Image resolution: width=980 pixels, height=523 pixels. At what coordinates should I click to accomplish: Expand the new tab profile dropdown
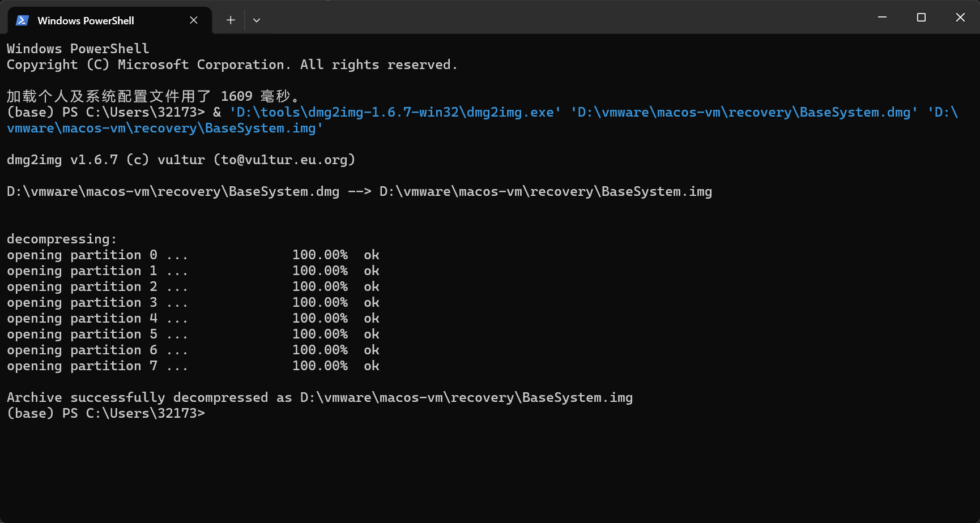click(257, 20)
